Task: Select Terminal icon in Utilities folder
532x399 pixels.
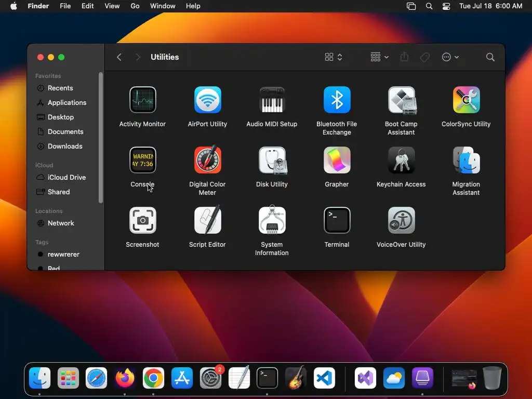Action: [337, 220]
